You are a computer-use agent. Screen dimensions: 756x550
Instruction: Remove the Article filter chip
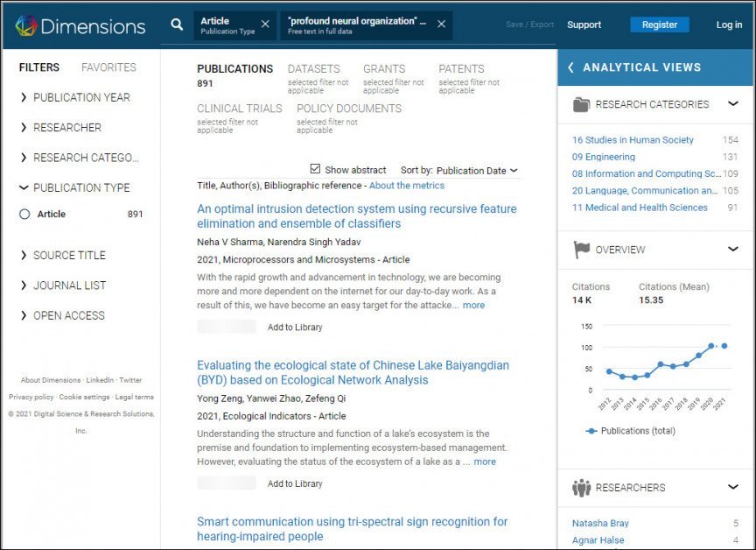[265, 25]
